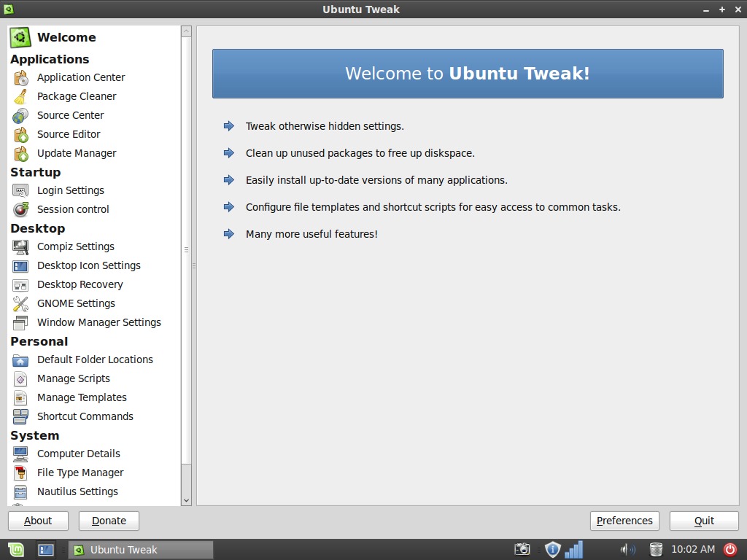Click the Desktop category heading
747x560 pixels.
[38, 228]
